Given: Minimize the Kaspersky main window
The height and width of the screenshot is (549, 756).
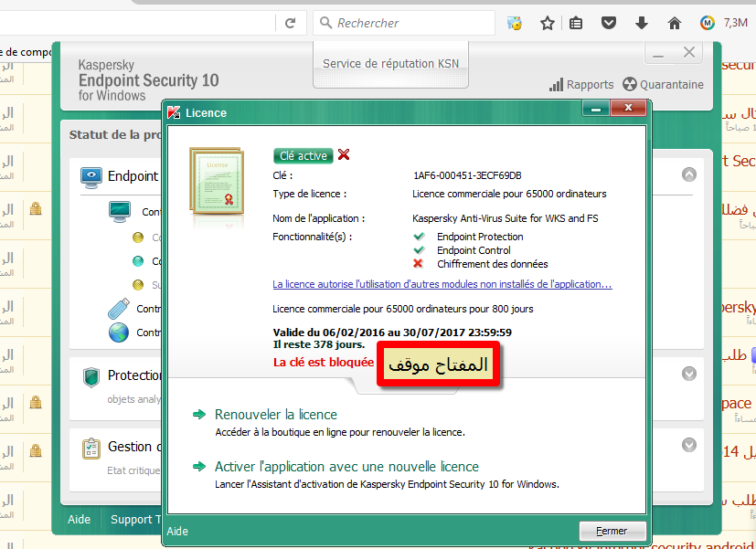Looking at the screenshot, I should pos(658,54).
